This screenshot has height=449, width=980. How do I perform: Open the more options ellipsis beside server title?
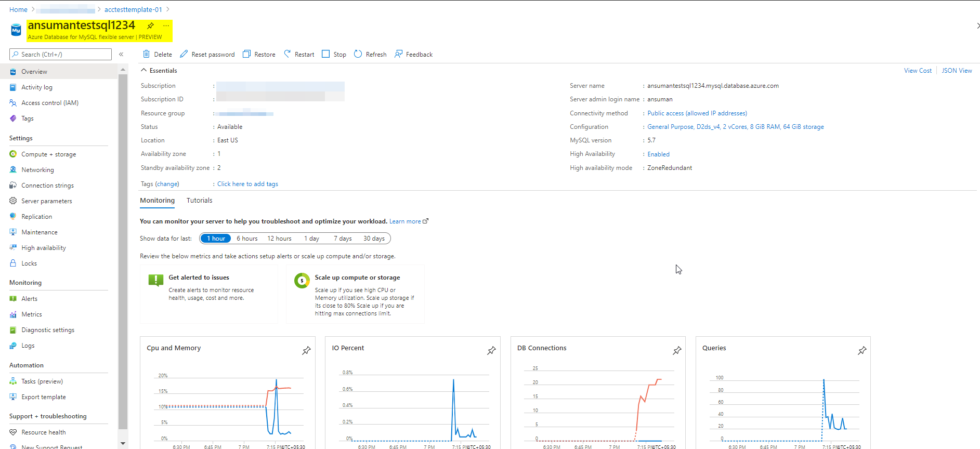[x=166, y=25]
